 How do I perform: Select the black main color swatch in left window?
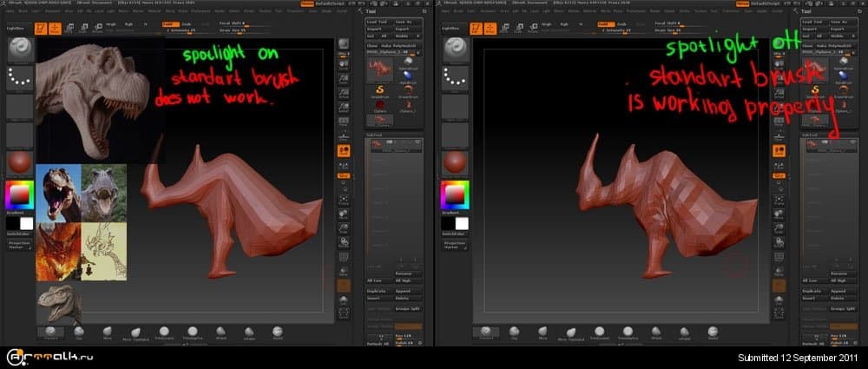click(x=13, y=224)
